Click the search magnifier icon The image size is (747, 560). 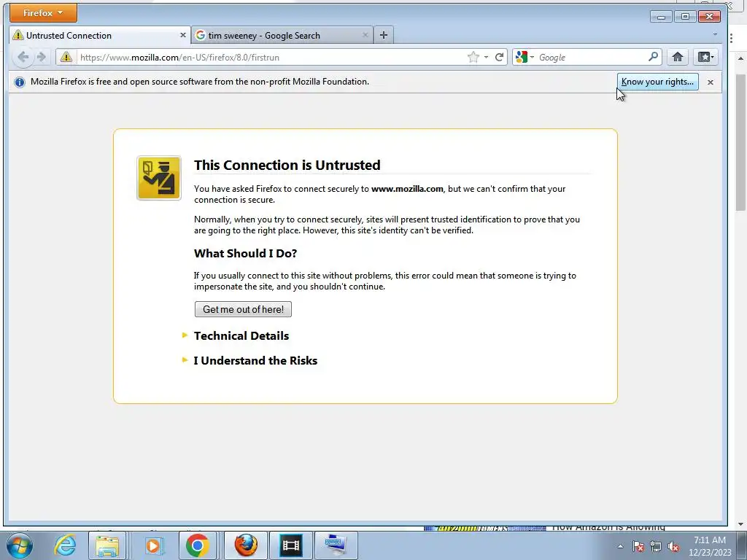pos(653,57)
